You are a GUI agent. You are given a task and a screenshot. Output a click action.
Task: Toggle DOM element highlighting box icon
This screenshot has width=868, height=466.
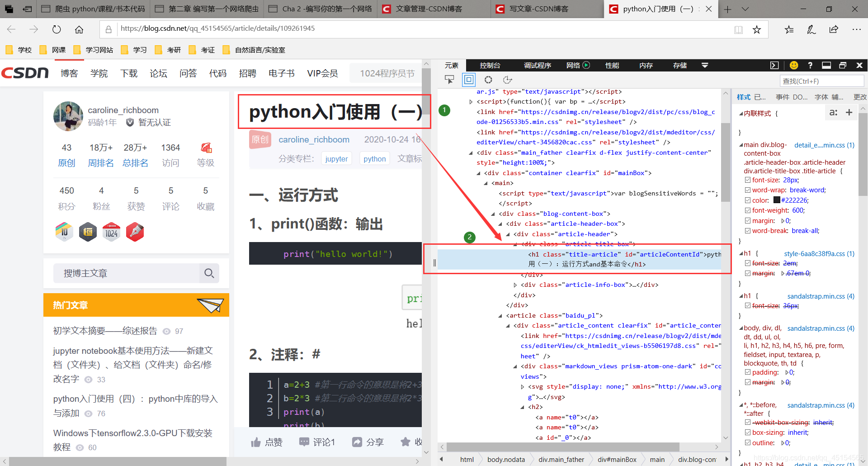click(469, 80)
